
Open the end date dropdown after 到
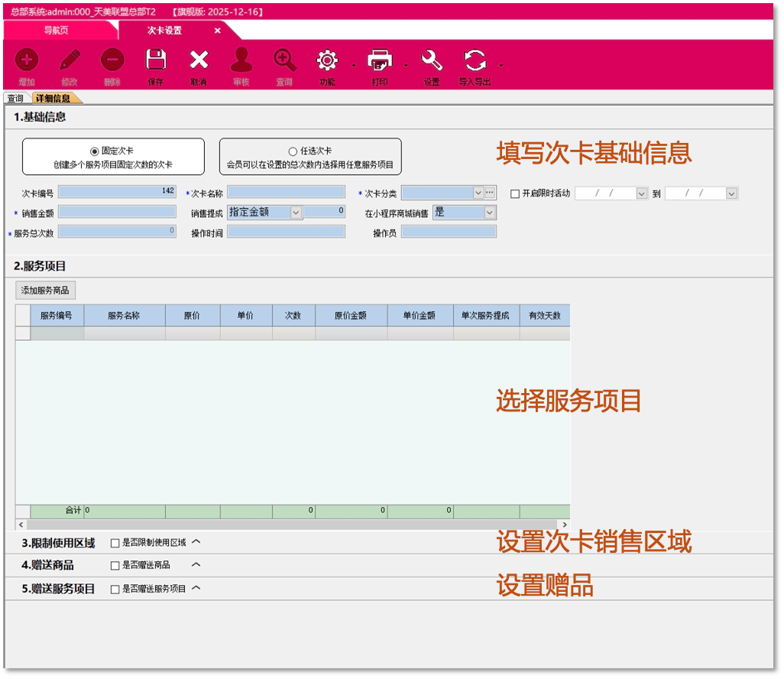click(x=731, y=193)
